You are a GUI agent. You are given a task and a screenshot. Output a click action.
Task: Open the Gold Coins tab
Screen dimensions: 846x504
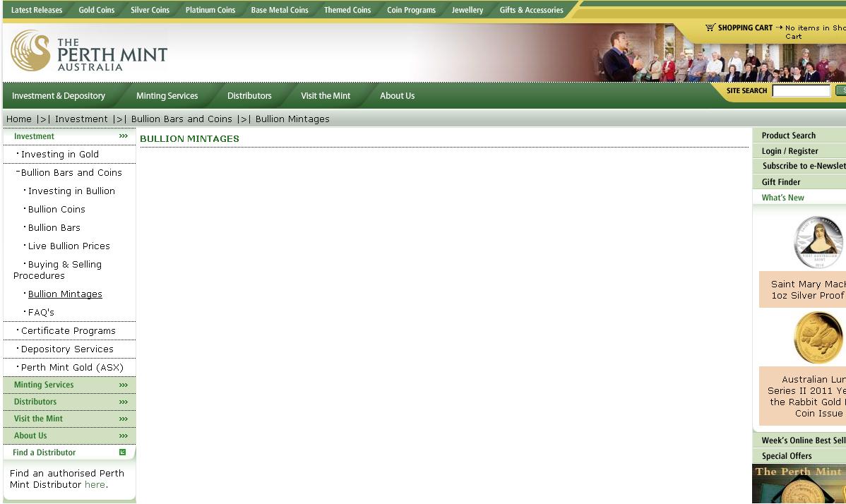[97, 10]
